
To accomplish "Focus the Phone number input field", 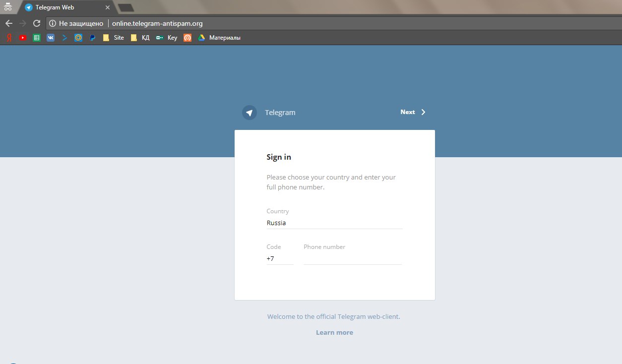I will click(x=353, y=259).
